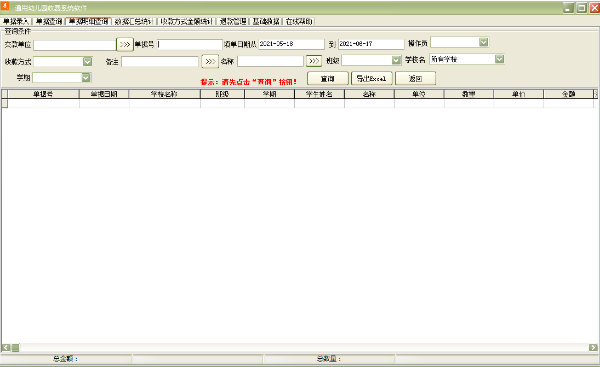Click the 学期 column header
The width and height of the screenshot is (600, 367).
point(269,94)
